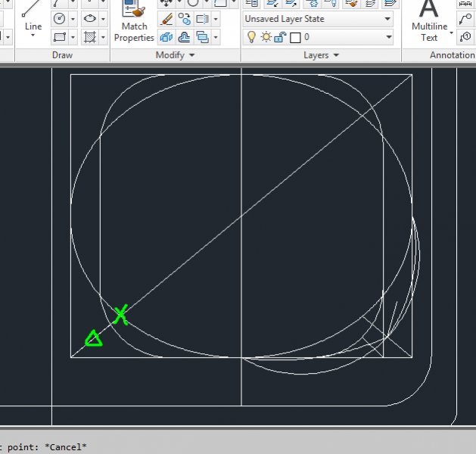The width and height of the screenshot is (476, 454).
Task: Open the draw order flyout arrow
Action: point(216,37)
